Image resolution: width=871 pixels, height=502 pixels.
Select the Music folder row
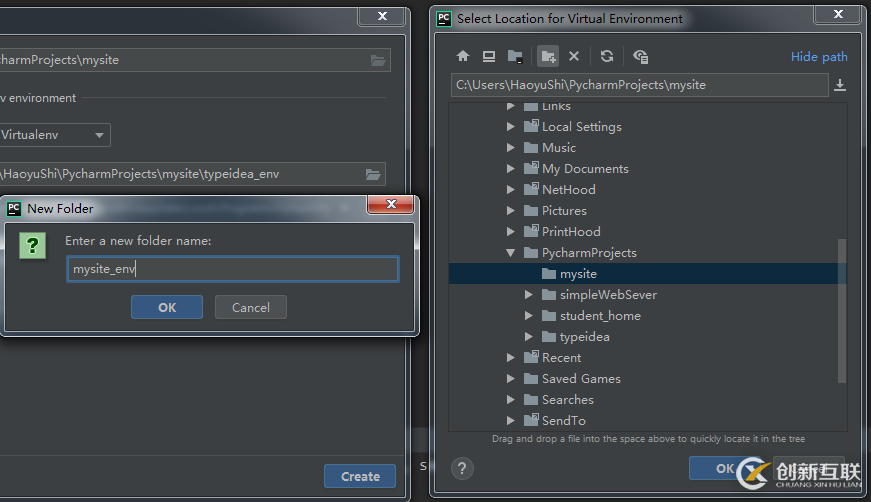[647, 148]
